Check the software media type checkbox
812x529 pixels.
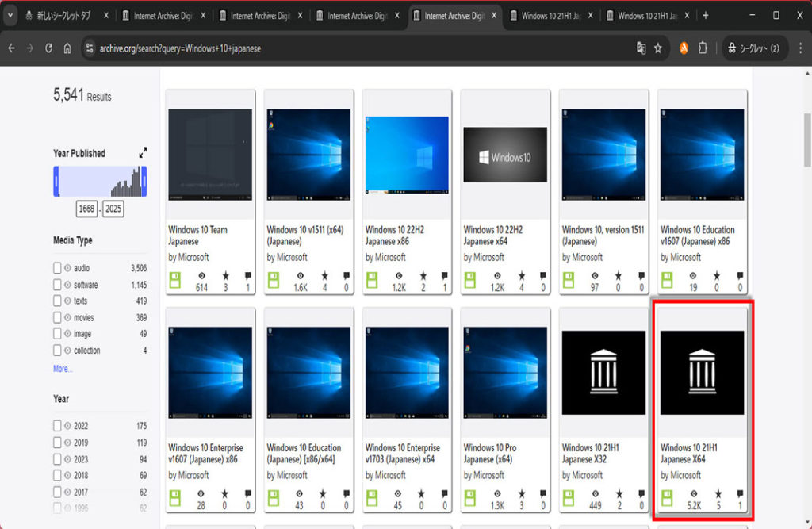(57, 285)
